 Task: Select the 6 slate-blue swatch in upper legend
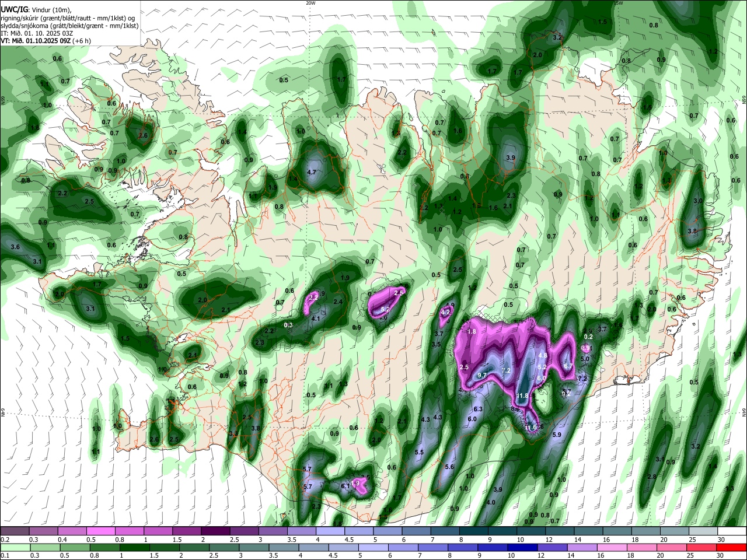pos(416,531)
